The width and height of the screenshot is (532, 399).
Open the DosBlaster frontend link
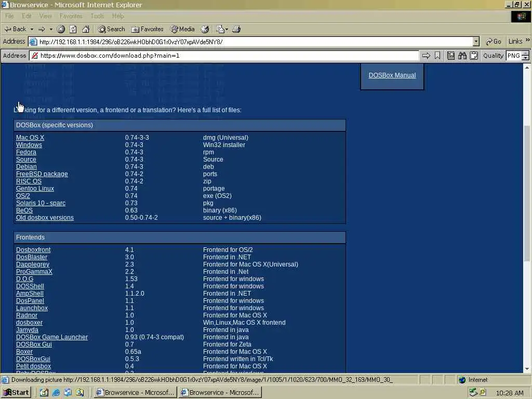(x=32, y=257)
